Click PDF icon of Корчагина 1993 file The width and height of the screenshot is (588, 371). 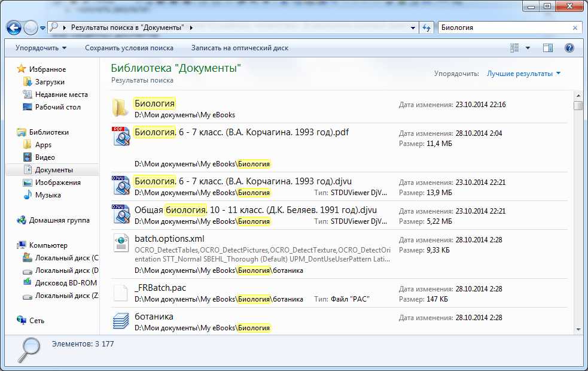pyautogui.click(x=121, y=136)
